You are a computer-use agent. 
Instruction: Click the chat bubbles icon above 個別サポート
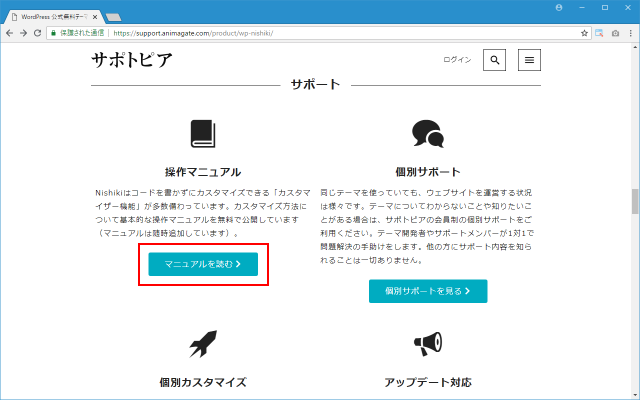428,133
